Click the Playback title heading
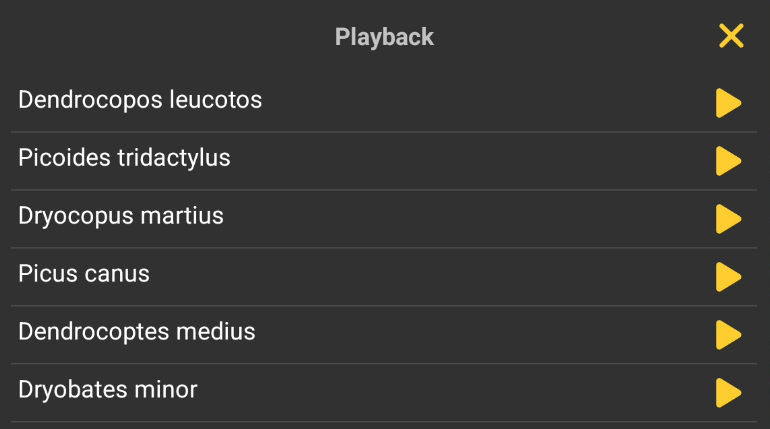This screenshot has height=429, width=770. [384, 38]
